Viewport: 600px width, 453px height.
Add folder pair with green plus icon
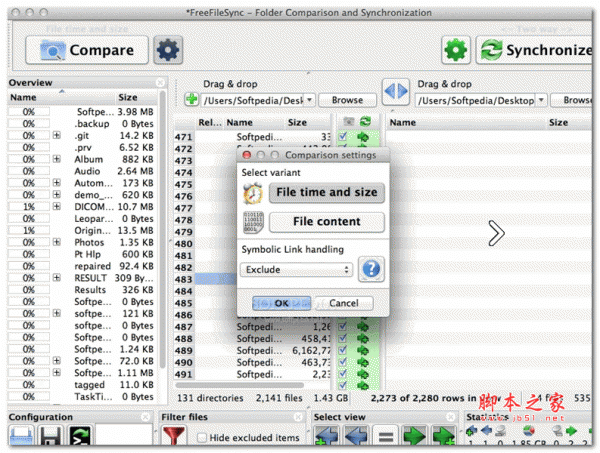pyautogui.click(x=191, y=99)
